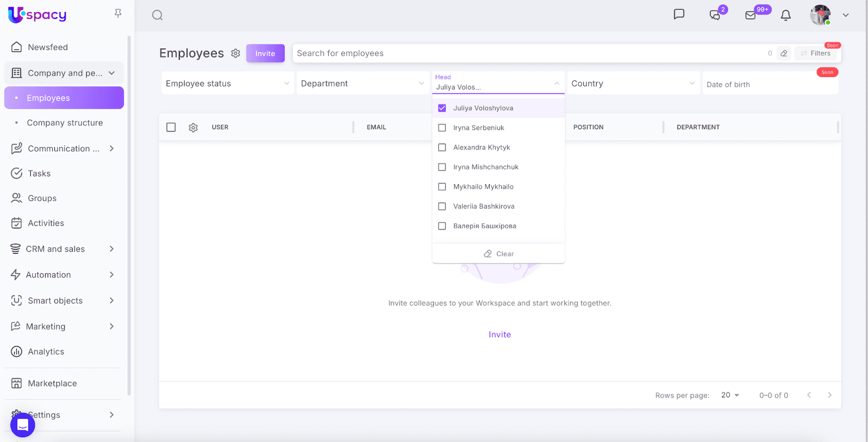
Task: Click the table column settings gear icon
Action: coord(193,128)
